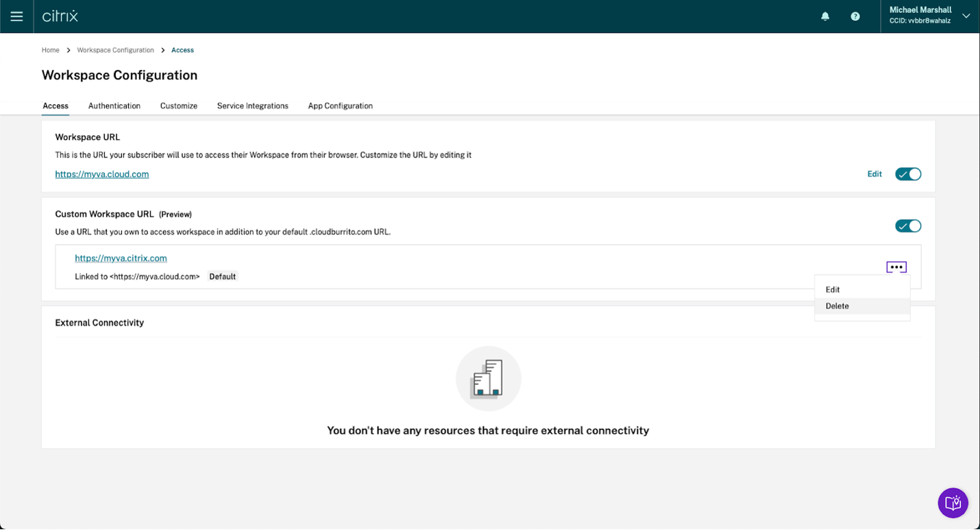Click the Custom Workspace URL description sentence
980x532 pixels.
coord(223,232)
